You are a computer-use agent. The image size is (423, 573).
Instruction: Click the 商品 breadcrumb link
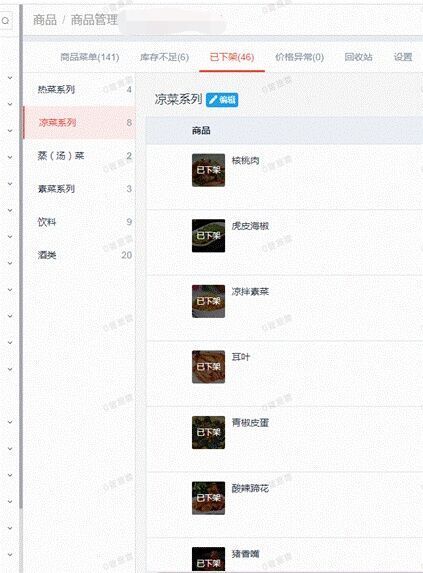point(45,20)
